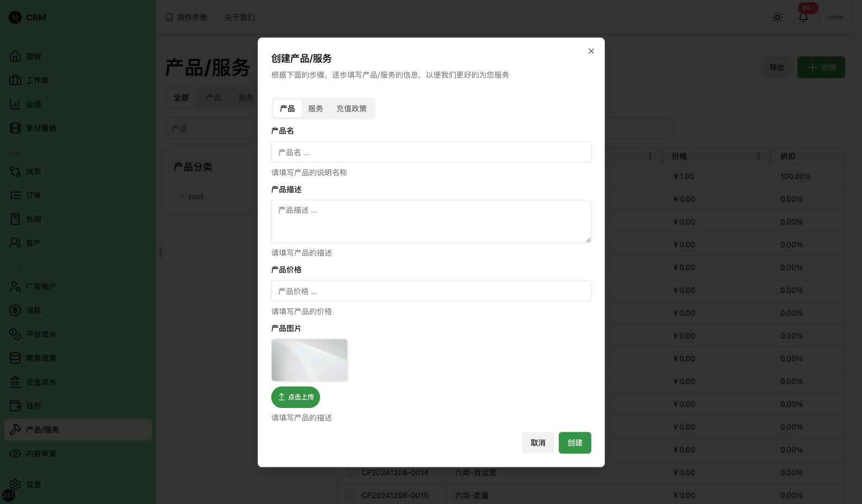Click the 点击上传 upload button

[x=296, y=397]
